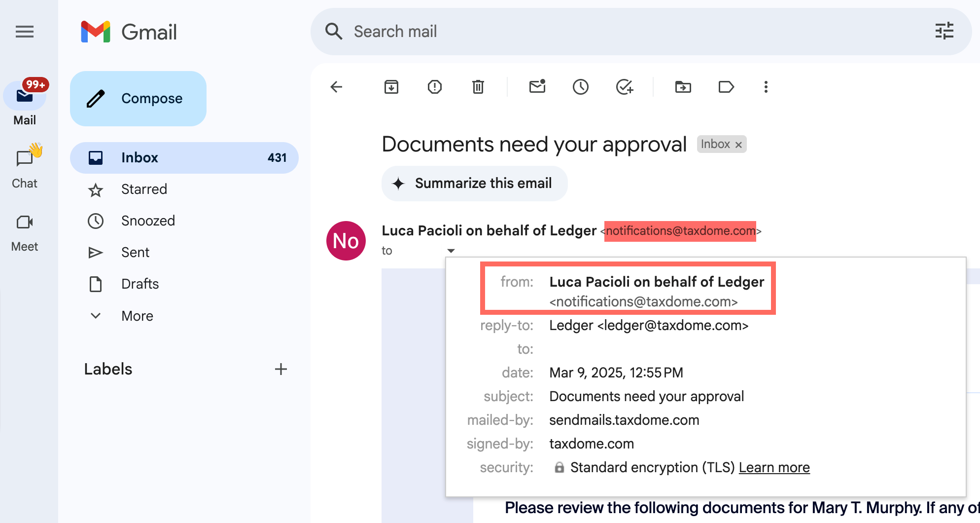
Task: Remove the Inbox label from email
Action: click(738, 145)
